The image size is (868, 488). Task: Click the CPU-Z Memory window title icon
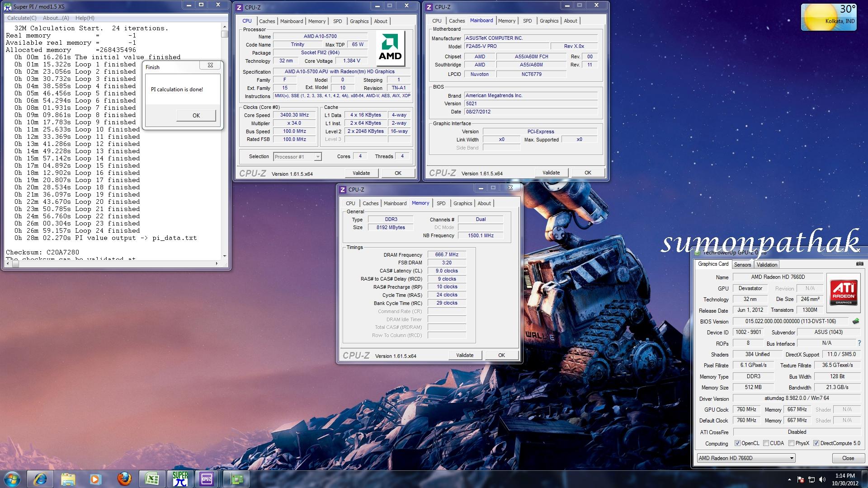[343, 189]
